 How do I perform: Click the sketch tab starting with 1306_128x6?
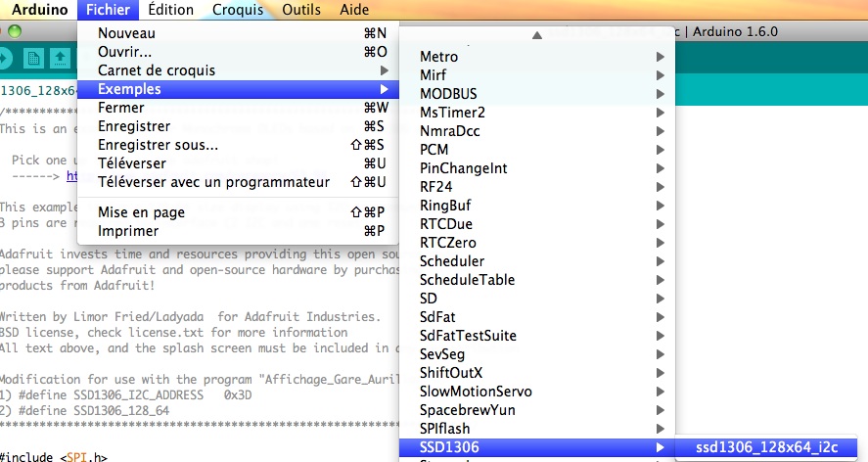click(x=37, y=90)
